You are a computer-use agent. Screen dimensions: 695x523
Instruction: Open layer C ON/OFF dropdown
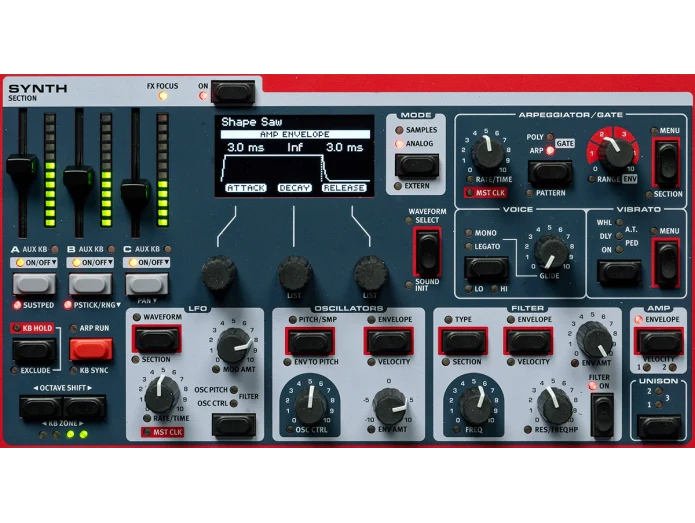[x=146, y=263]
